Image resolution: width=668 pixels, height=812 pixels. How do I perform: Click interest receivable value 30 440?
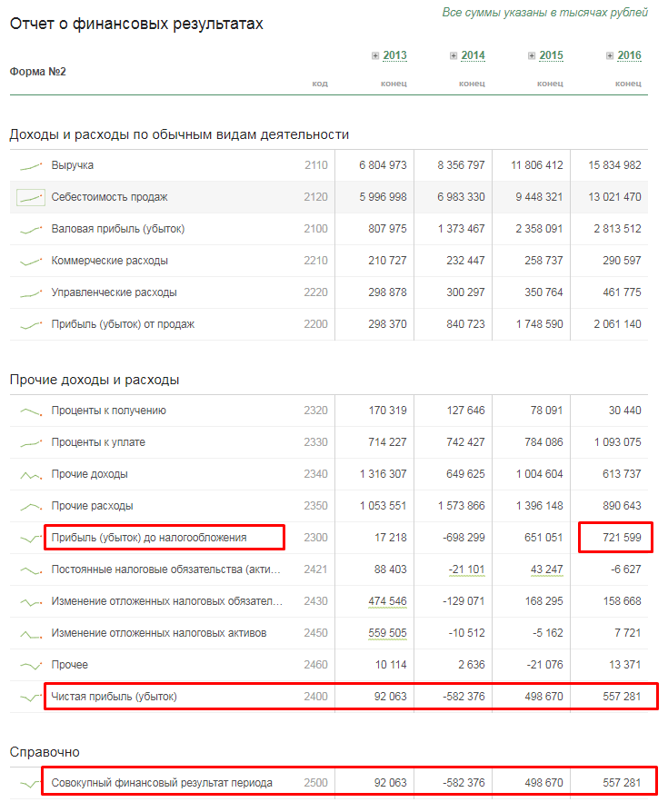coord(625,411)
